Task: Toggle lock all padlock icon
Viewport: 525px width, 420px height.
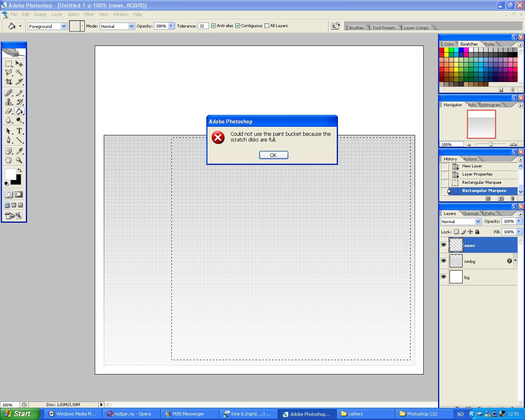Action: click(477, 232)
